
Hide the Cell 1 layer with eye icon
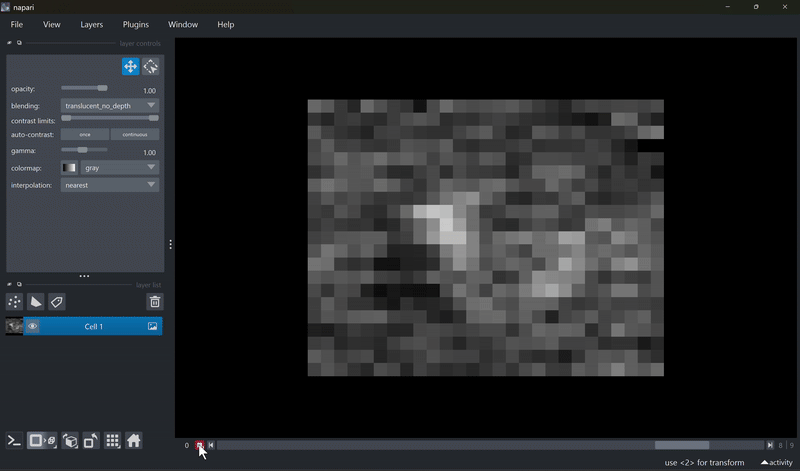pyautogui.click(x=33, y=326)
